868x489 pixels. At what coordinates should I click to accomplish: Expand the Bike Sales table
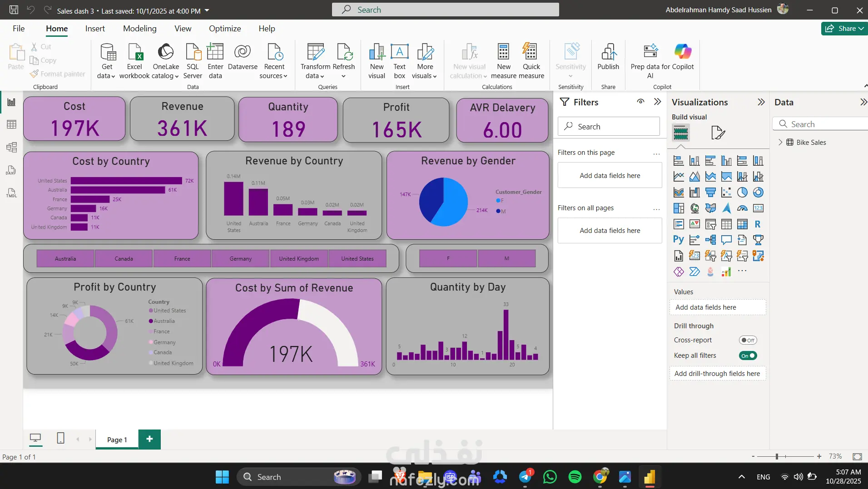tap(780, 142)
